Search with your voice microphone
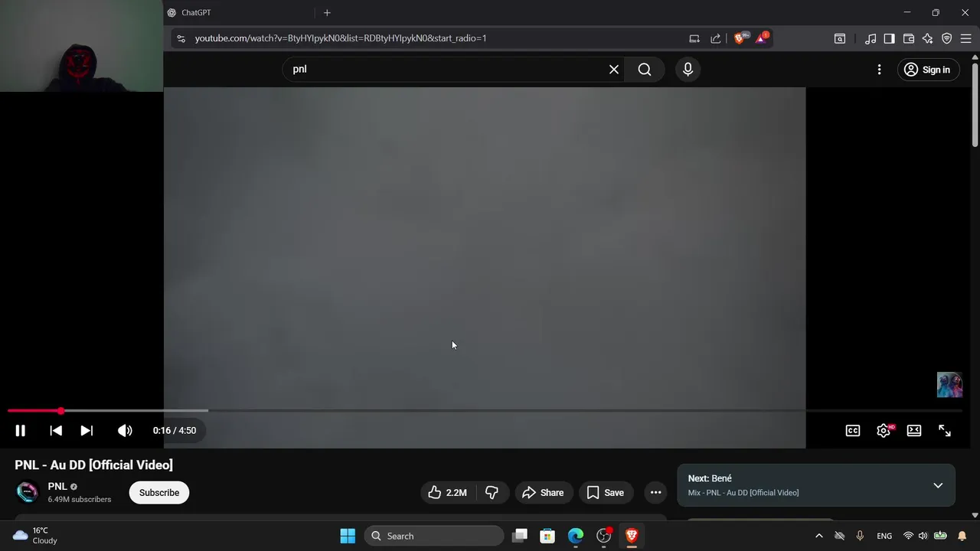The image size is (980, 551). [x=688, y=70]
